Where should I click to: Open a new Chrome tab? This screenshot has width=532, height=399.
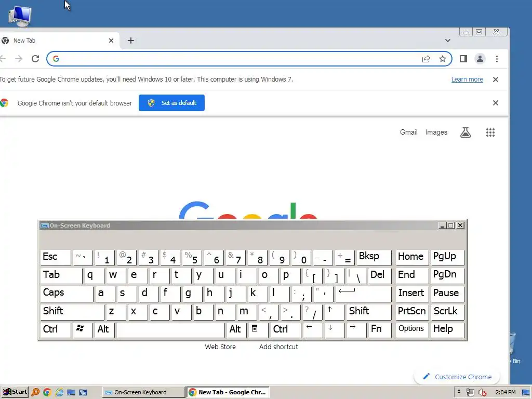point(131,41)
